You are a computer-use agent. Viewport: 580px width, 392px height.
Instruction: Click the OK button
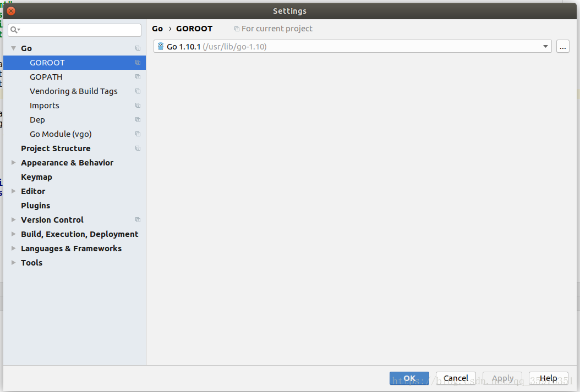point(409,378)
